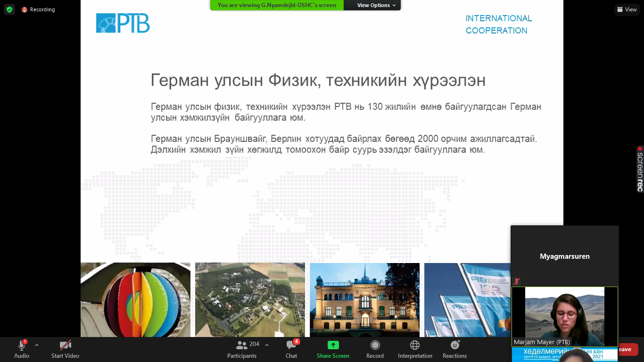Click the PTB logo on the slide
The width and height of the screenshot is (644, 362).
click(123, 23)
